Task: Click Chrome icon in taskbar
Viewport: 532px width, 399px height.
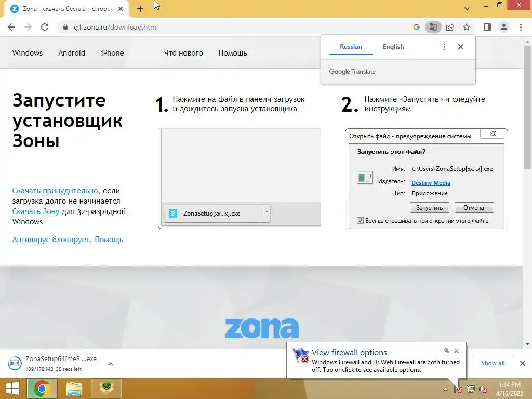Action: pyautogui.click(x=42, y=389)
